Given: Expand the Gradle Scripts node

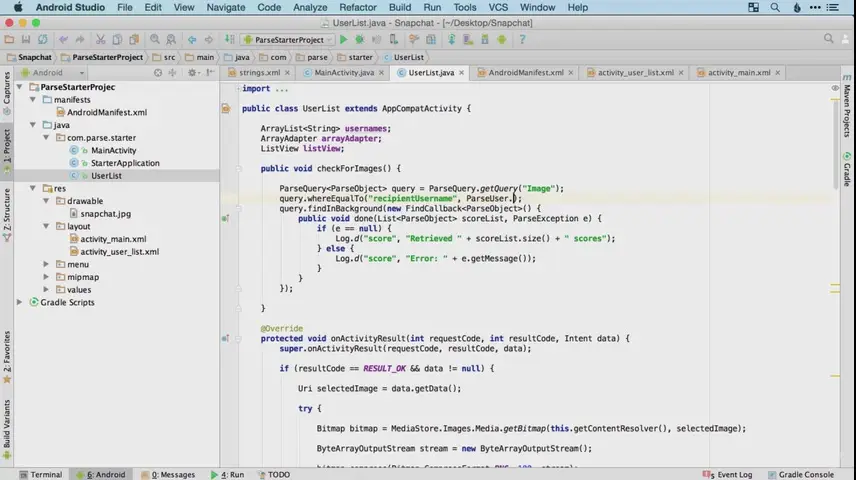Looking at the screenshot, I should pyautogui.click(x=20, y=302).
